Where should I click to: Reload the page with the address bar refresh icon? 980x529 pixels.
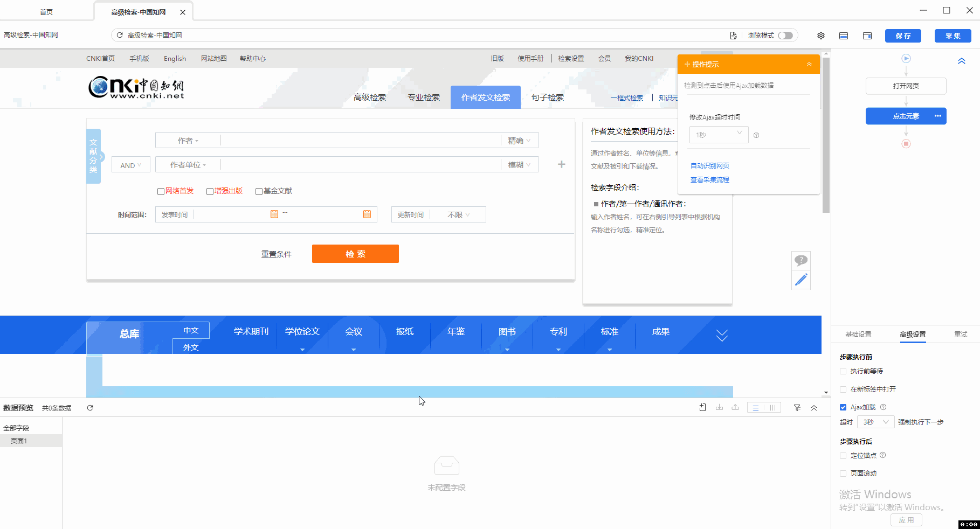tap(120, 35)
